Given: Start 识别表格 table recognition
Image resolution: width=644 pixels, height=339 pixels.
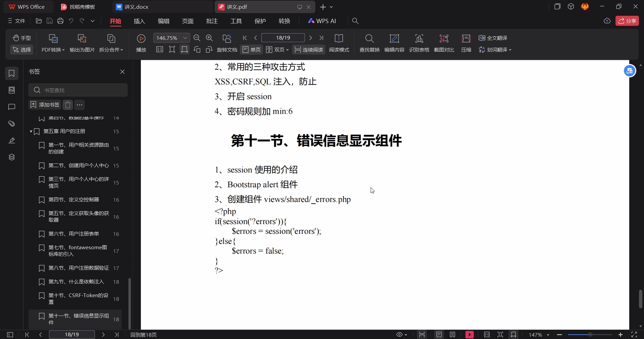Looking at the screenshot, I should (x=420, y=43).
